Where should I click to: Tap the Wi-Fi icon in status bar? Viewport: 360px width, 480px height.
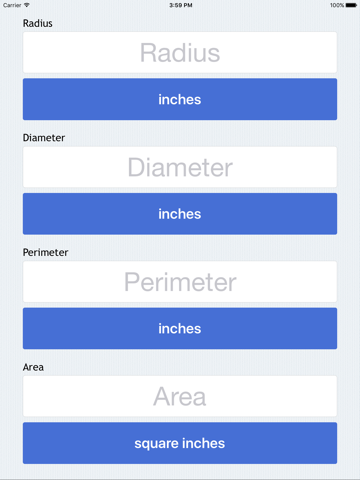(27, 5)
